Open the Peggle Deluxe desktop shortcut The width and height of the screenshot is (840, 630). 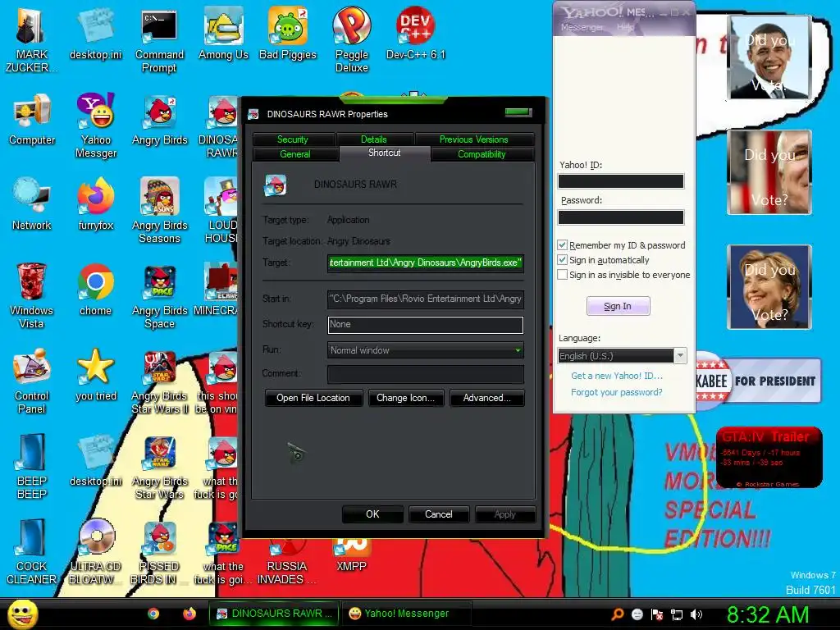(x=351, y=40)
